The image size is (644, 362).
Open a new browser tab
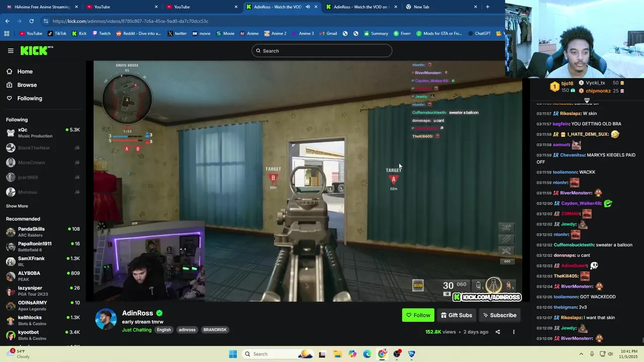coord(488,7)
